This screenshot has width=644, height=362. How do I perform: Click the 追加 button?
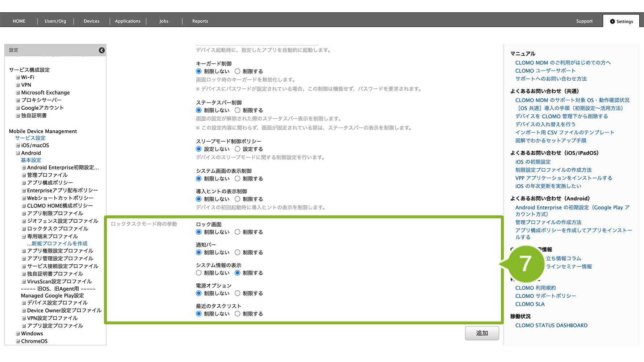click(x=482, y=333)
